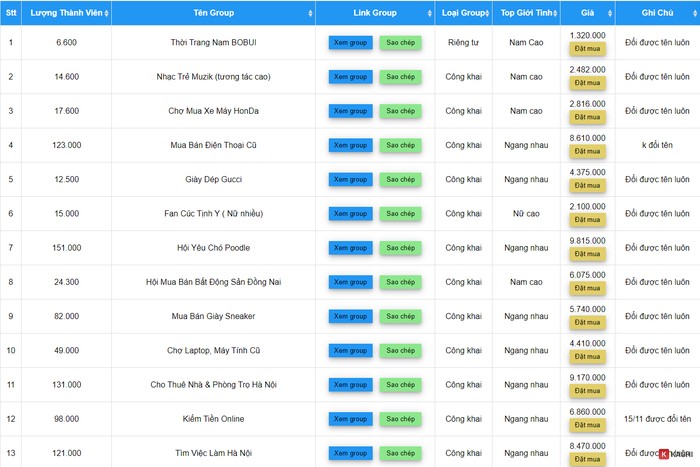Viewport: 700px width, 467px height.
Task: Click Sao chép for Giày Dép Gucci
Action: [x=400, y=180]
